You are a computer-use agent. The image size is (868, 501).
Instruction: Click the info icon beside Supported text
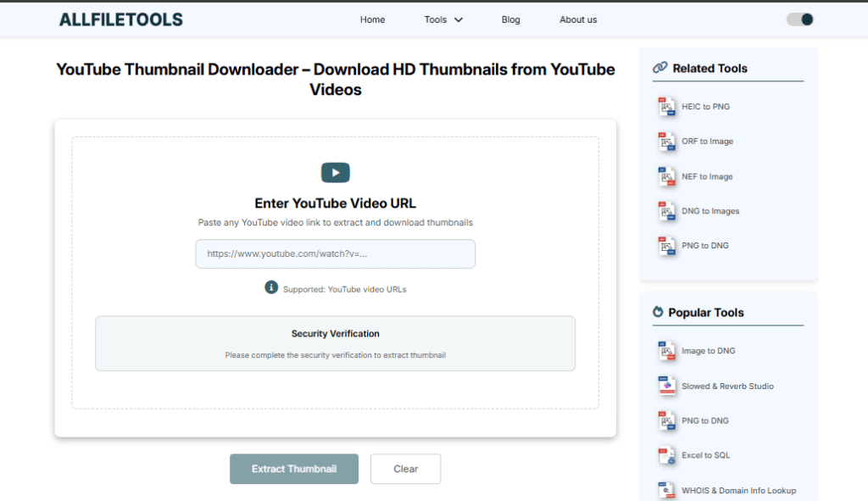click(x=271, y=287)
